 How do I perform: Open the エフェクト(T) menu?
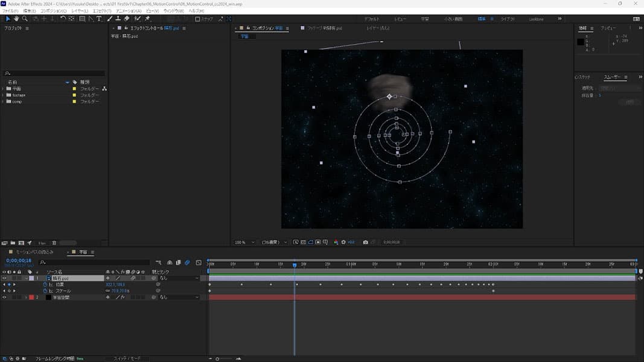click(x=101, y=11)
